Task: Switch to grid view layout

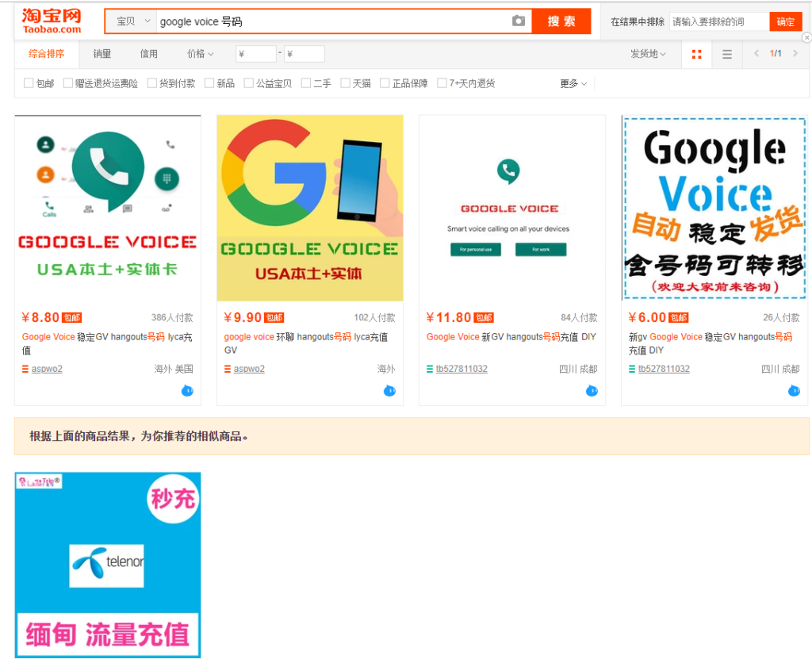Action: click(x=696, y=54)
